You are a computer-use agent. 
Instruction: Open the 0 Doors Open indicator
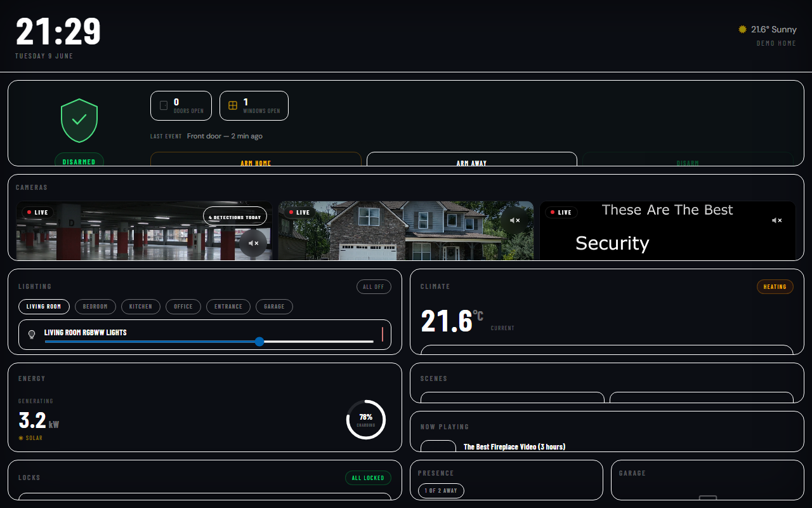(181, 105)
